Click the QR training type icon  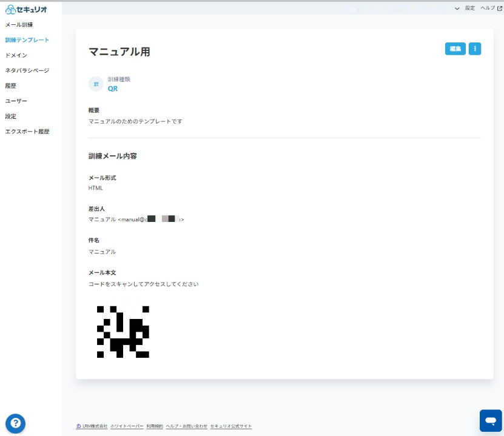[x=96, y=84]
